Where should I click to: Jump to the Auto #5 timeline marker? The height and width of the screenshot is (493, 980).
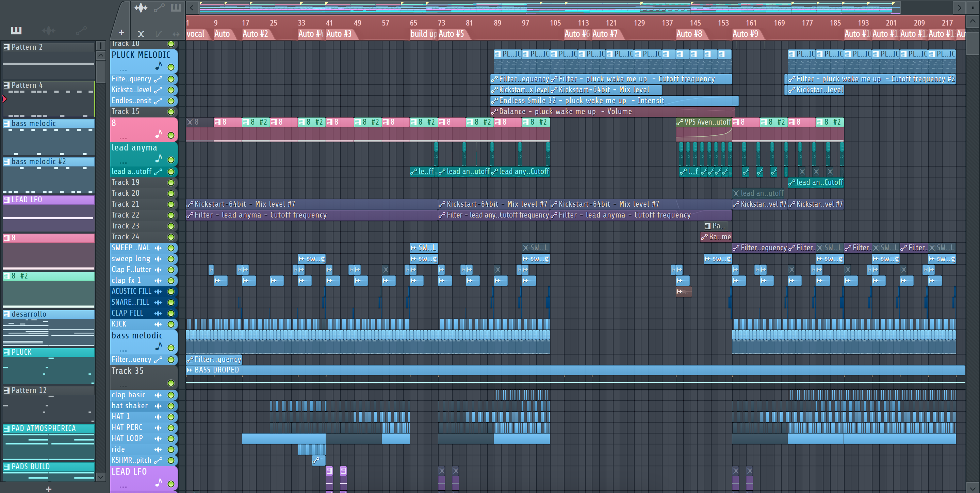[x=451, y=34]
